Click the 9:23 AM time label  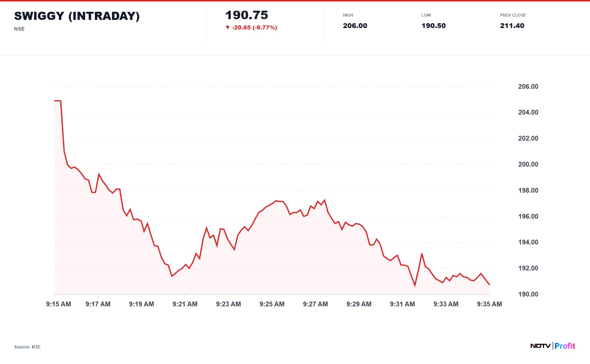[229, 304]
